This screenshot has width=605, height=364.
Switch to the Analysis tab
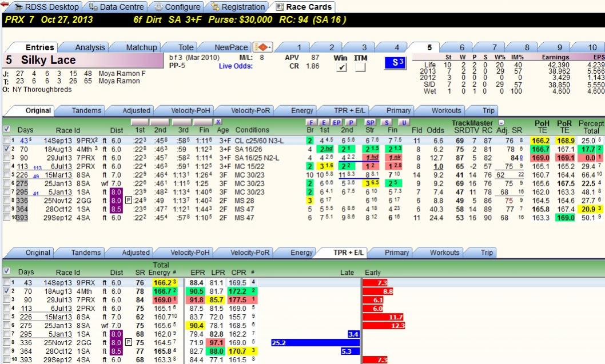tap(90, 47)
